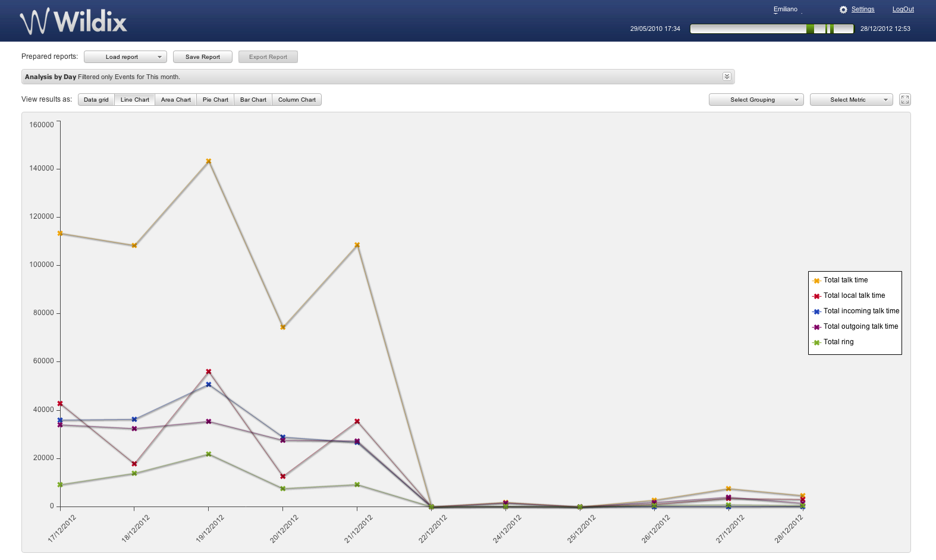This screenshot has width=936, height=560.
Task: Click the Wildix logo
Action: (x=74, y=21)
